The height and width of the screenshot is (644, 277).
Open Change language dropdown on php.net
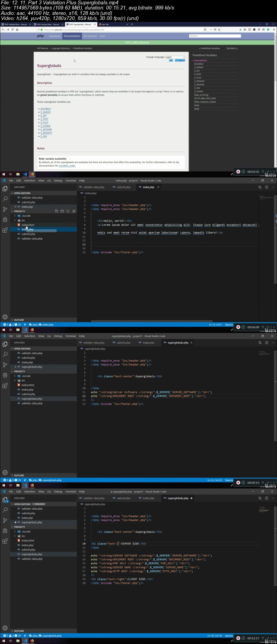pos(175,57)
